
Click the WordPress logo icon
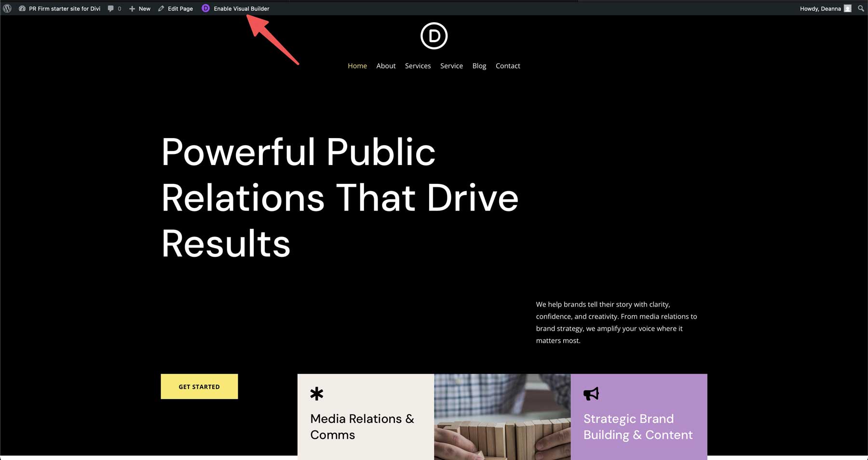point(7,8)
